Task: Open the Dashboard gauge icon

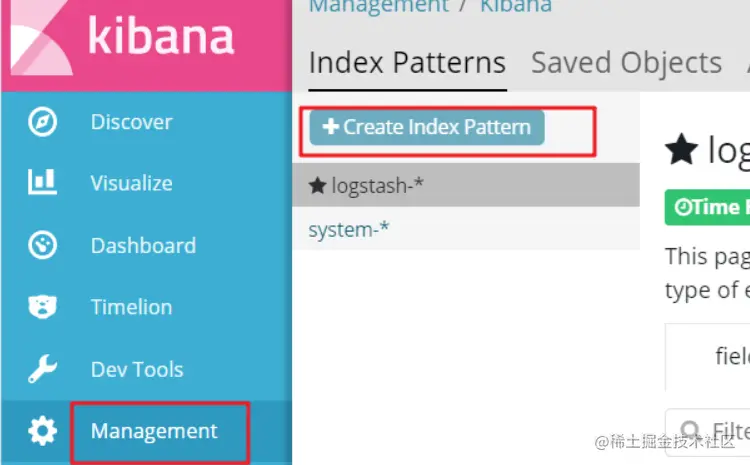Action: point(42,246)
